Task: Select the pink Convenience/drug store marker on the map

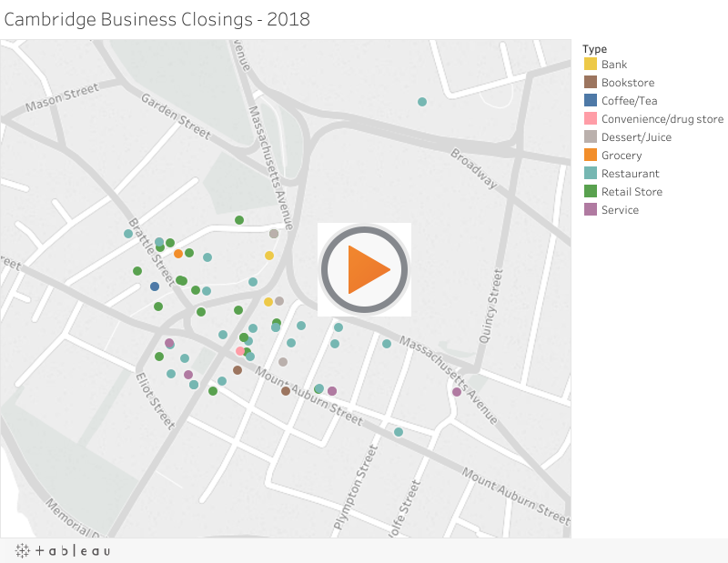Action: coord(239,350)
